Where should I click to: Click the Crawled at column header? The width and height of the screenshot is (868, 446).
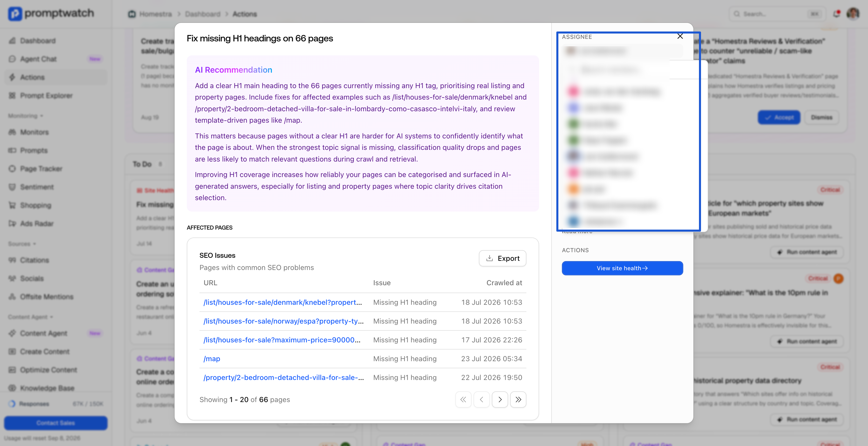pyautogui.click(x=504, y=283)
